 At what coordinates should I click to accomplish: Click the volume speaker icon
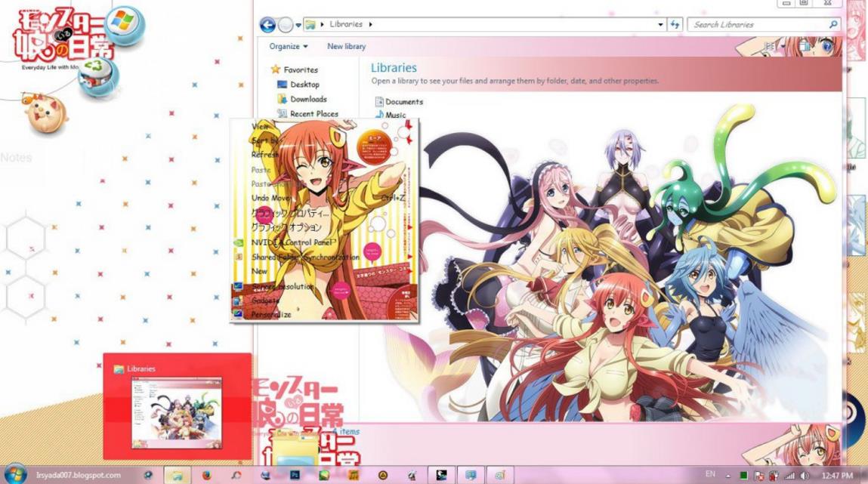(803, 476)
